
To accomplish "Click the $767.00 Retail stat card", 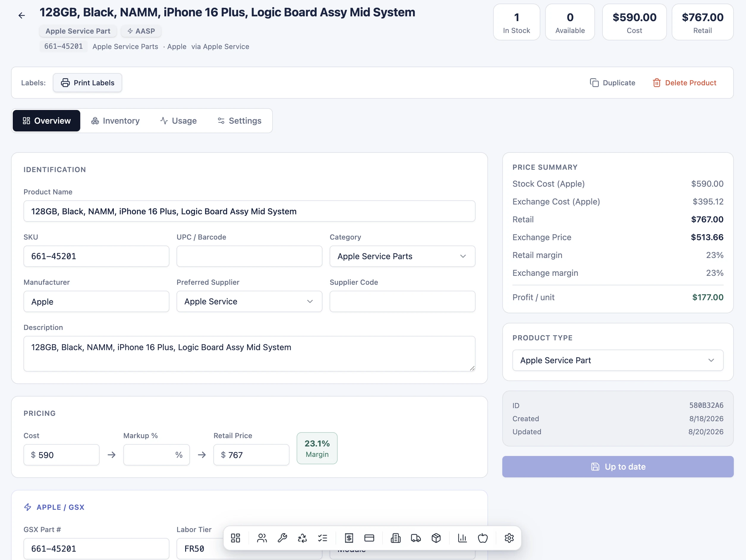I will (x=703, y=22).
